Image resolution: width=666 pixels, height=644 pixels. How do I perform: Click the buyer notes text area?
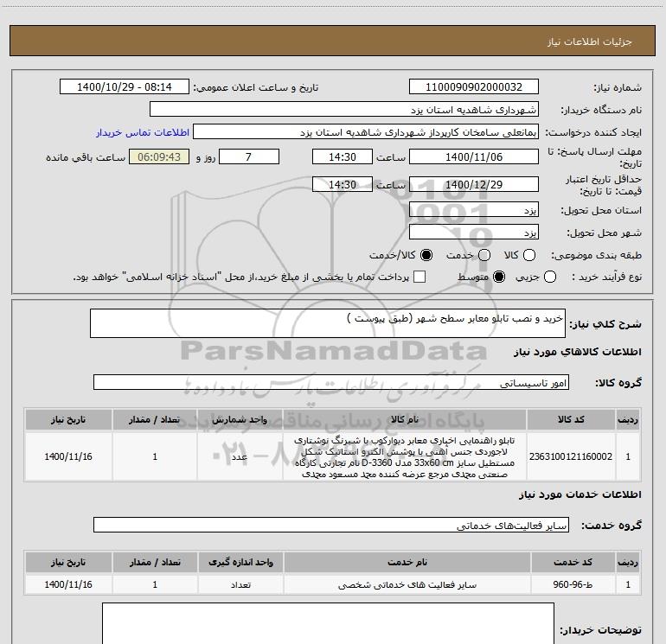[328, 623]
